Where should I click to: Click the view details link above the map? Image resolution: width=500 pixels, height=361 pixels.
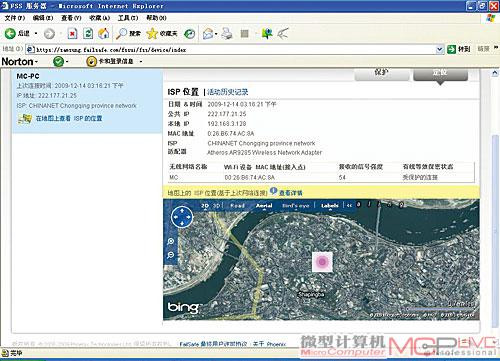coord(290,193)
